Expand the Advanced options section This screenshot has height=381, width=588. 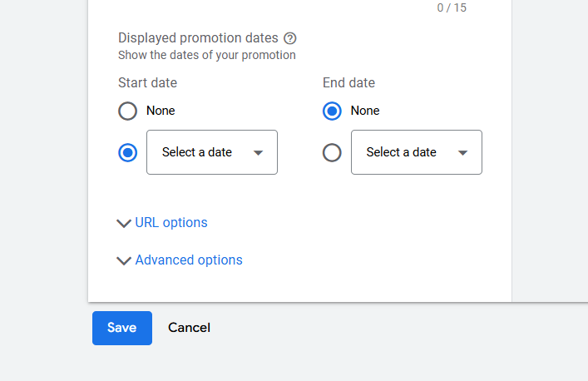189,260
